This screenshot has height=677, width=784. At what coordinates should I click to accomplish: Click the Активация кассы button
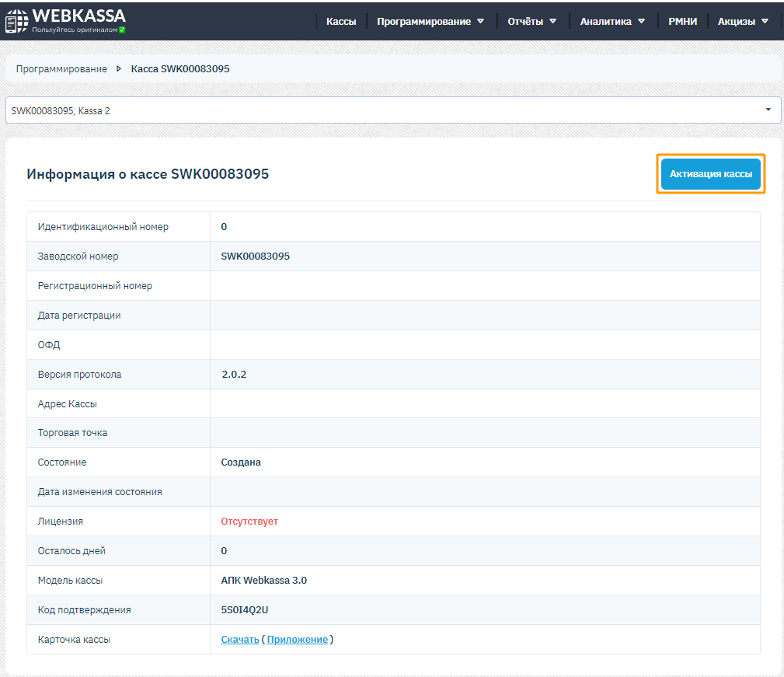710,174
